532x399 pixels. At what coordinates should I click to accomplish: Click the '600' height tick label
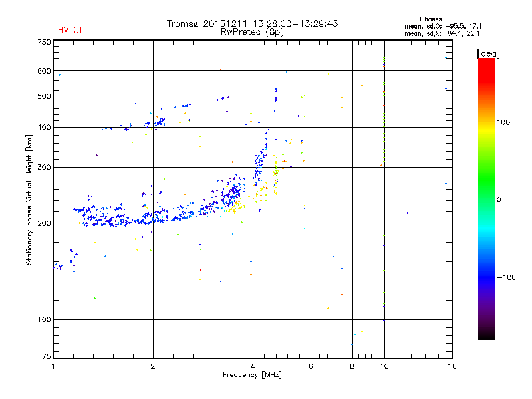(45, 71)
